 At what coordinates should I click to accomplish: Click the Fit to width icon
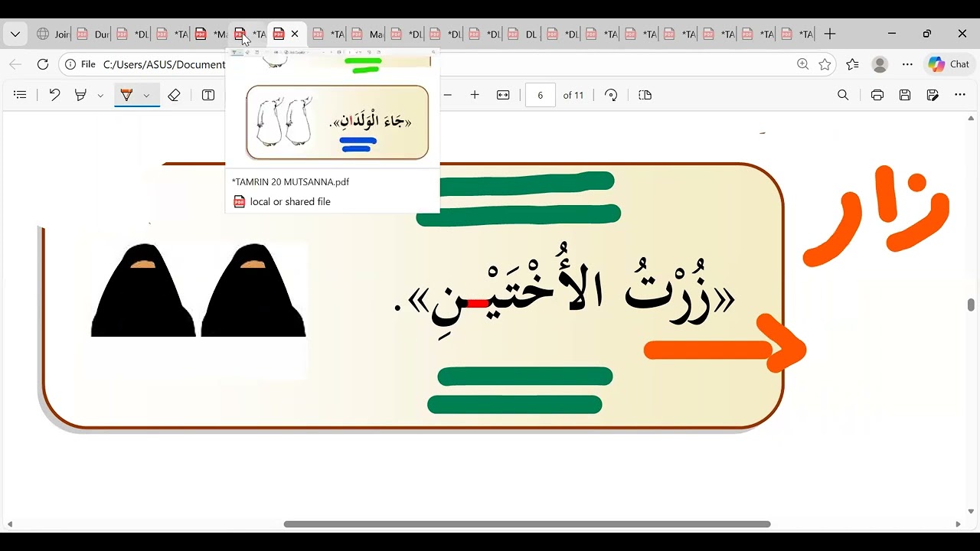[503, 95]
